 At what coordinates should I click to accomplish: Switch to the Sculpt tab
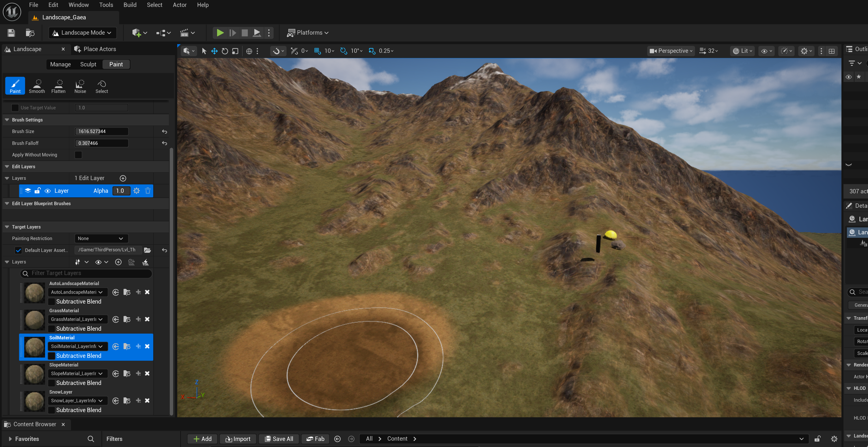point(88,64)
